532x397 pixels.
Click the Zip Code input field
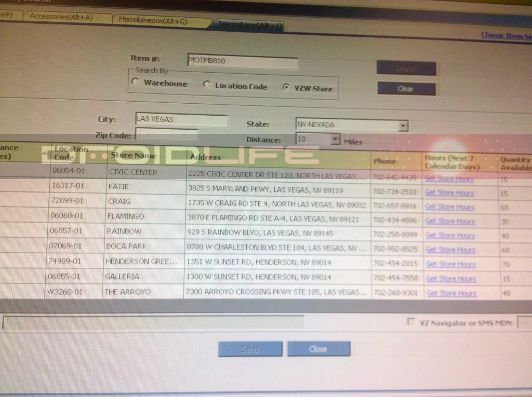point(167,134)
